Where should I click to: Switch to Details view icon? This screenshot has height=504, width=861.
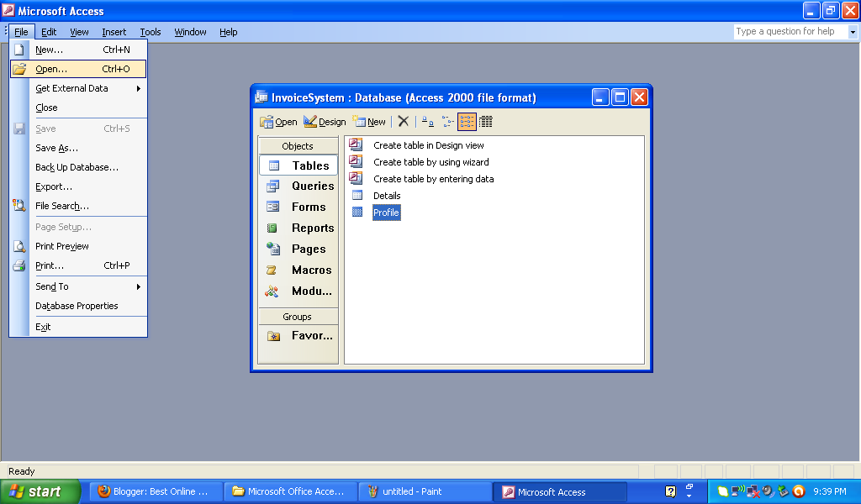pos(486,122)
